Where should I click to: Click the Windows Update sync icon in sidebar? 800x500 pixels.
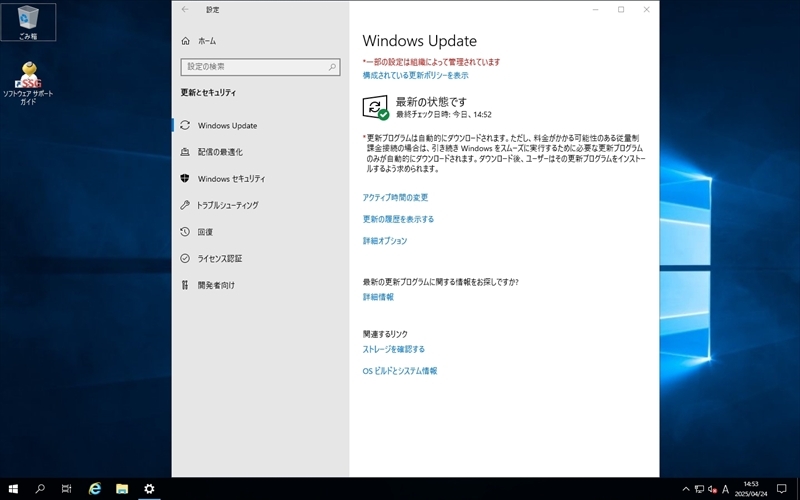pos(185,126)
